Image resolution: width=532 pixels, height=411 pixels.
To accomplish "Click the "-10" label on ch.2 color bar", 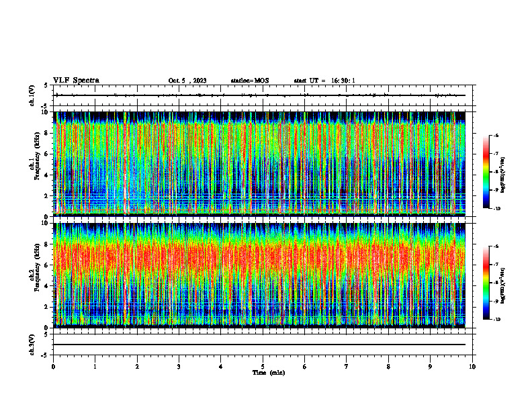I will coord(496,320).
